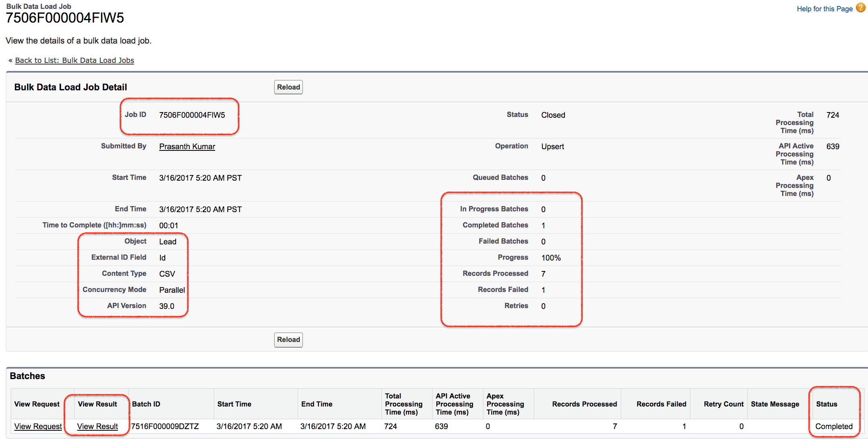Click the Start Time value in job detail

tap(200, 178)
